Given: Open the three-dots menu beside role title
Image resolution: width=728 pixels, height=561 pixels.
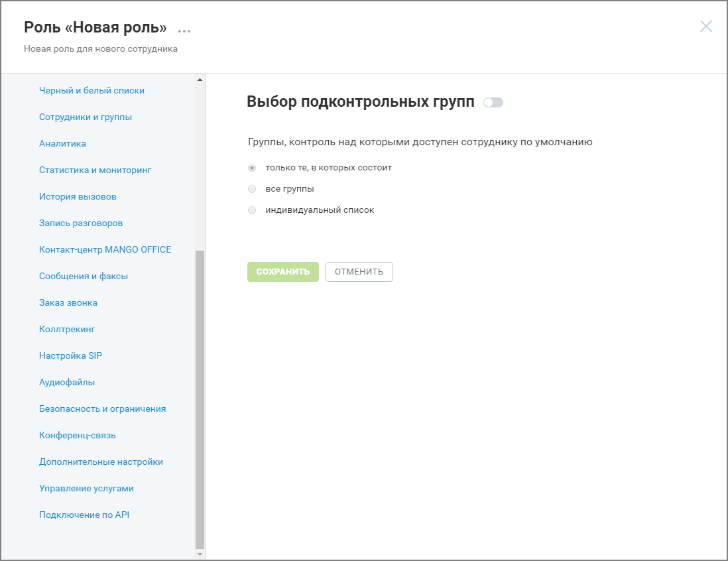Looking at the screenshot, I should pyautogui.click(x=184, y=31).
